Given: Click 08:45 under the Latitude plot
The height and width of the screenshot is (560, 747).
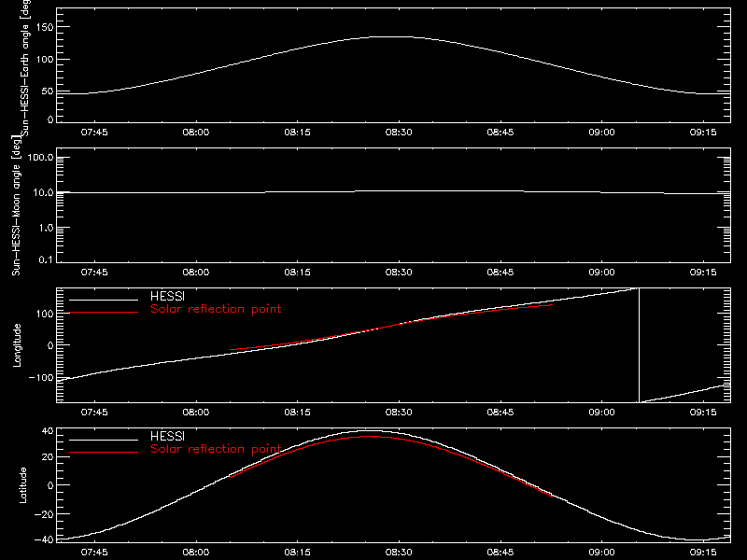Looking at the screenshot, I should point(500,553).
